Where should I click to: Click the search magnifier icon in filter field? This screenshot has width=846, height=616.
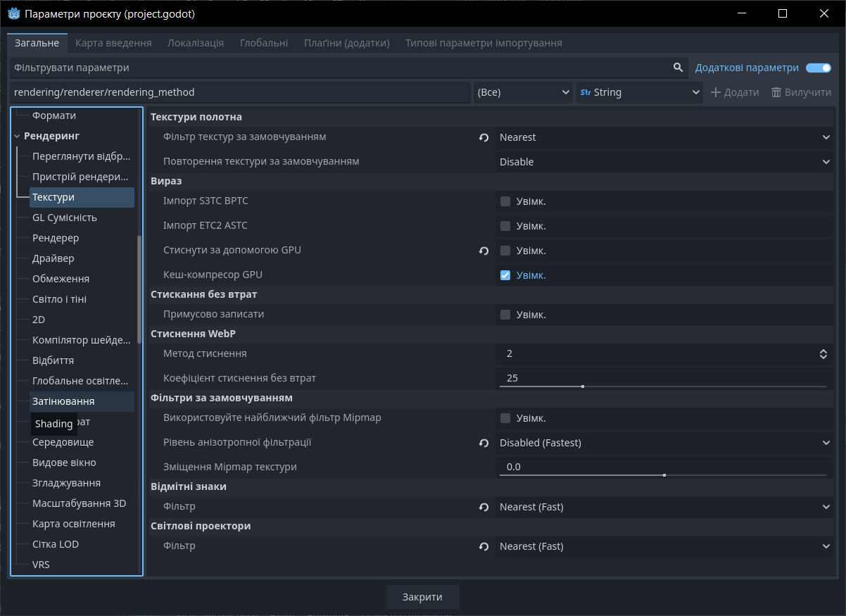(678, 68)
